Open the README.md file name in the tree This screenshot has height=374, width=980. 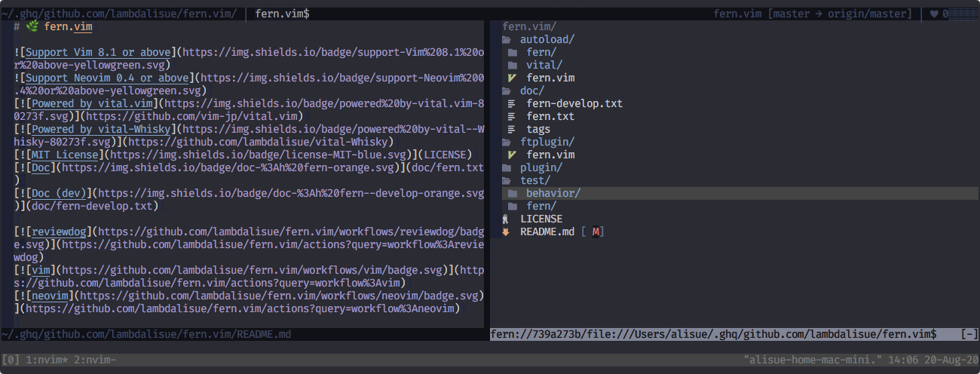(547, 231)
